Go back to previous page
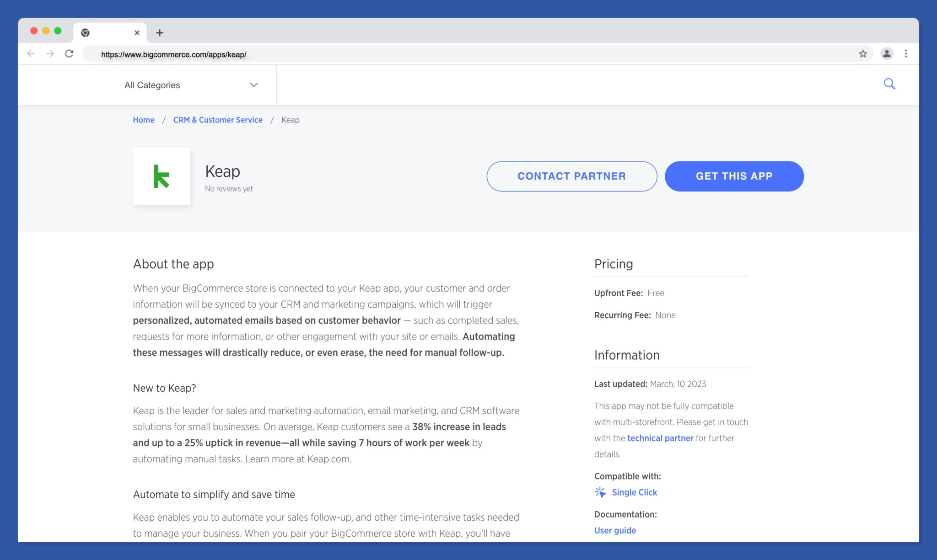This screenshot has height=560, width=937. pyautogui.click(x=31, y=54)
